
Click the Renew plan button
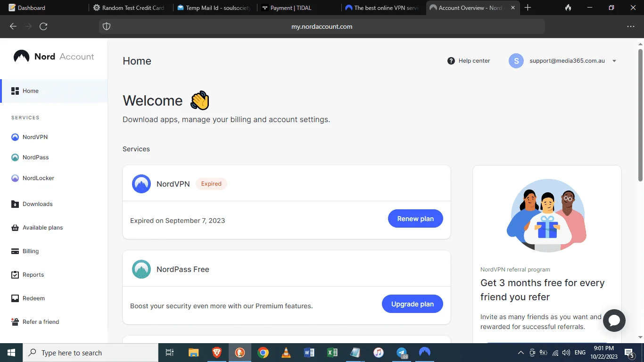(415, 219)
